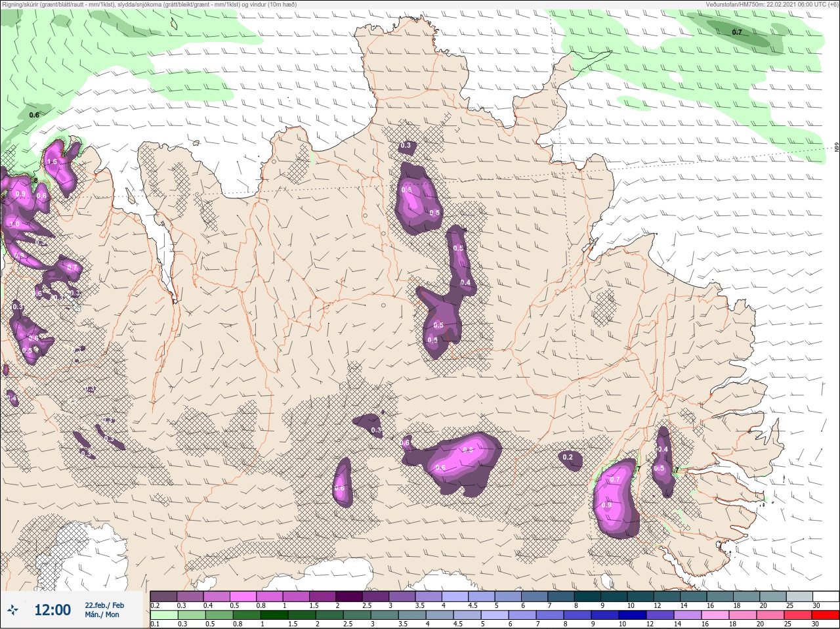
Task: Select the 12:00 forecast time display
Action: point(52,610)
